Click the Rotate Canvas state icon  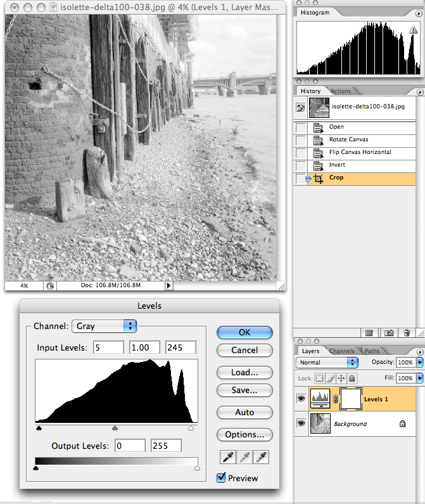319,141
